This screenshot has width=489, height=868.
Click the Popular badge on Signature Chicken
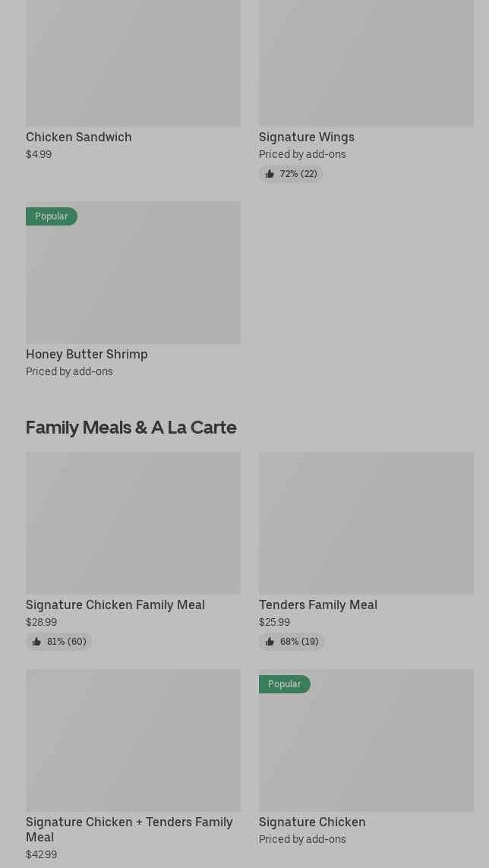point(285,684)
